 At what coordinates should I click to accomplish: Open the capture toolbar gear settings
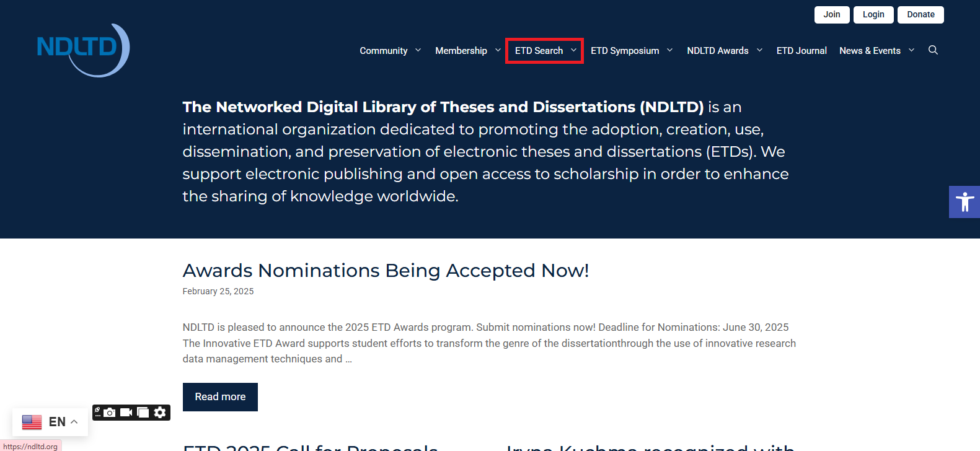click(160, 413)
